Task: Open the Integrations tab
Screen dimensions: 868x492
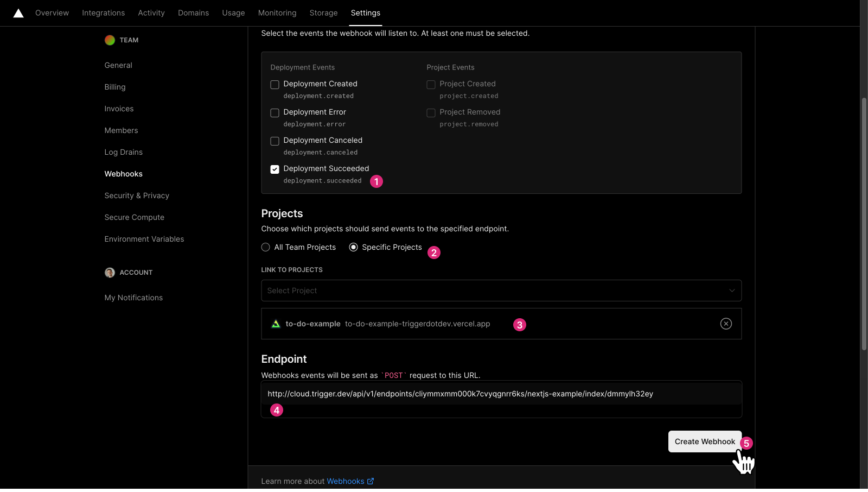Action: click(104, 13)
